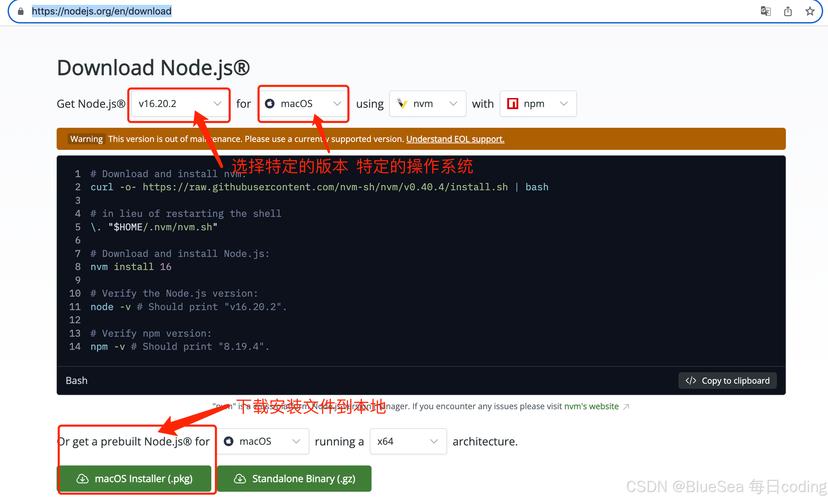828x500 pixels.
Task: Click the 'Download Node.js®' heading
Action: click(153, 68)
